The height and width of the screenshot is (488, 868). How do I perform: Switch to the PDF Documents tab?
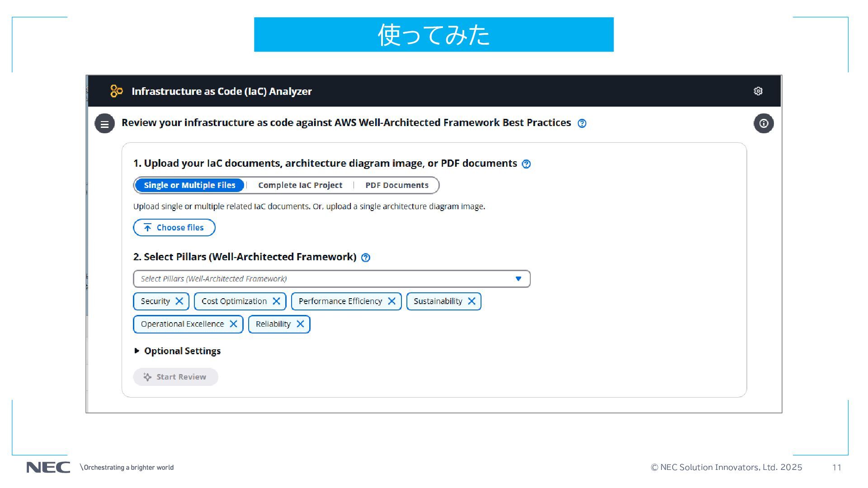point(397,185)
